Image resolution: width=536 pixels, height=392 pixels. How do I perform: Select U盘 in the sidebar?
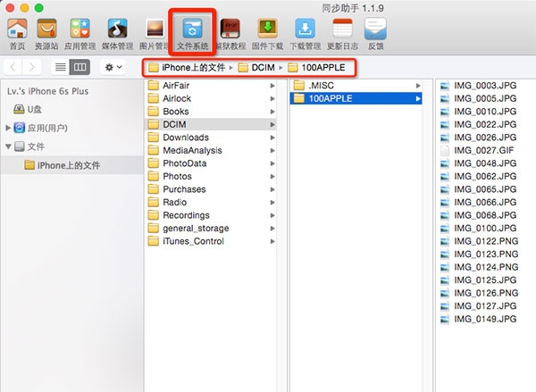coord(34,109)
